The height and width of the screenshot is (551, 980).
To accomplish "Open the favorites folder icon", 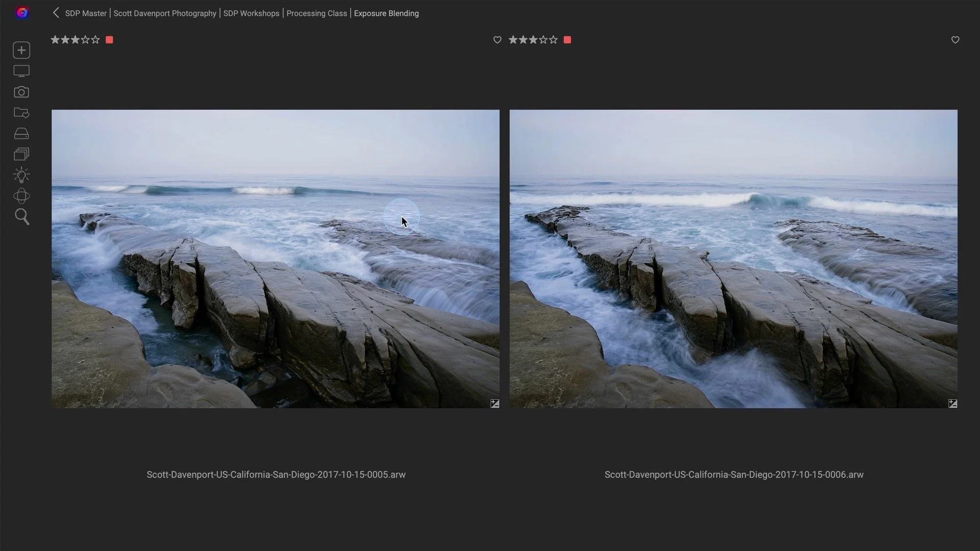I will (x=21, y=113).
